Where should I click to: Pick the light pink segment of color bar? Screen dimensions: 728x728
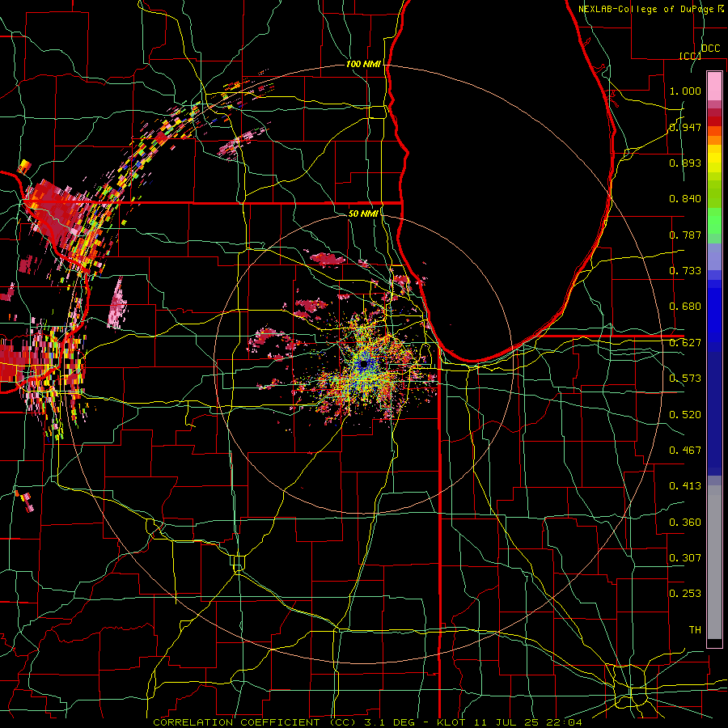pyautogui.click(x=714, y=86)
